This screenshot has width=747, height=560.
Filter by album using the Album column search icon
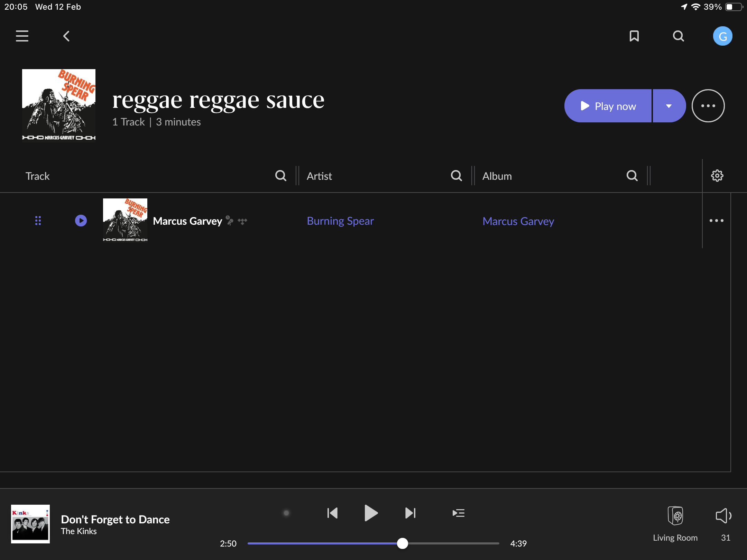(632, 176)
